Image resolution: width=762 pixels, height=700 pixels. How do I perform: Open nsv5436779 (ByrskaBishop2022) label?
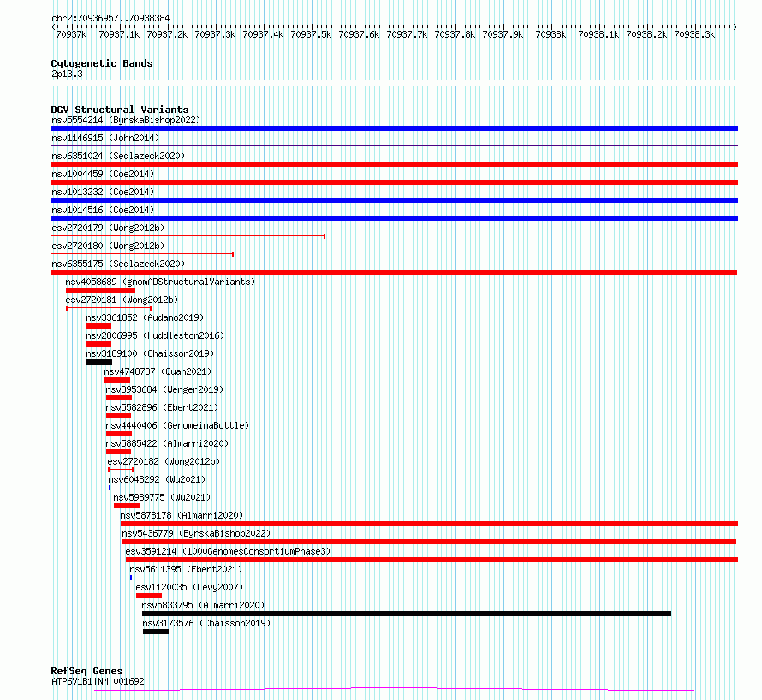(196, 533)
